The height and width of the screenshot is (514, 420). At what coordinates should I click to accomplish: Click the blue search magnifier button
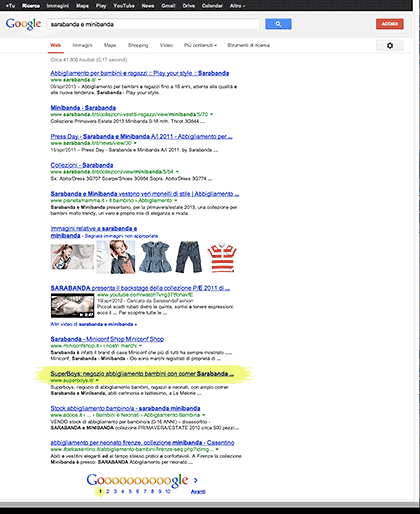tap(278, 24)
